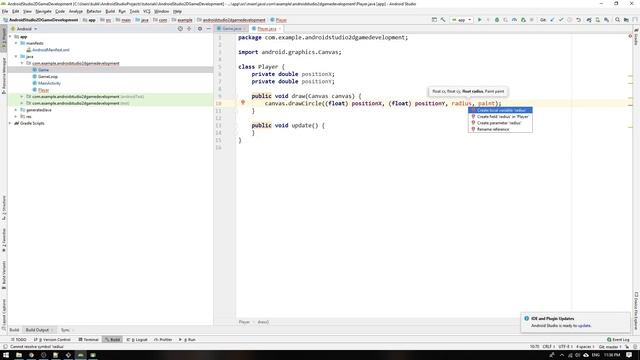Open the Project Structure toolbar icon
The height and width of the screenshot is (360, 640).
[626, 20]
